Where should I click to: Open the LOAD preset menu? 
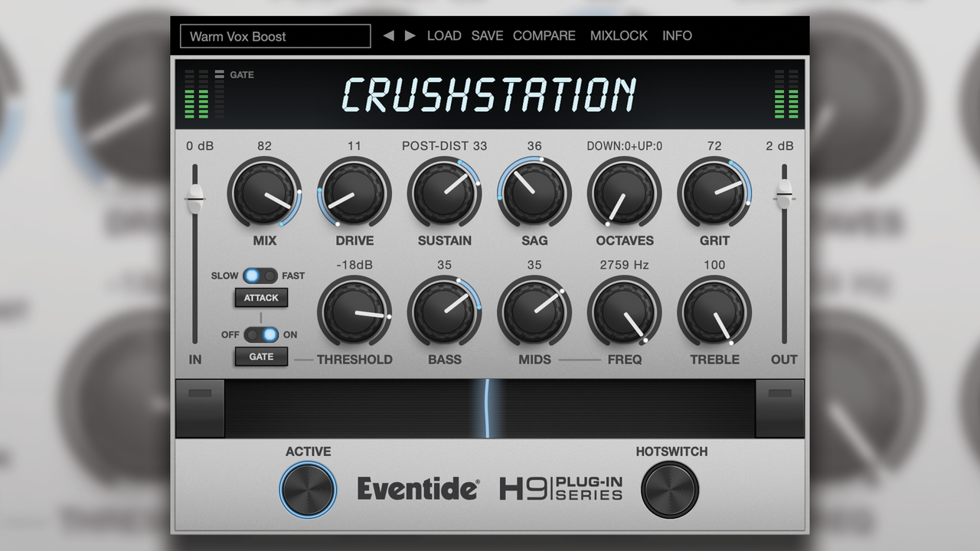444,35
